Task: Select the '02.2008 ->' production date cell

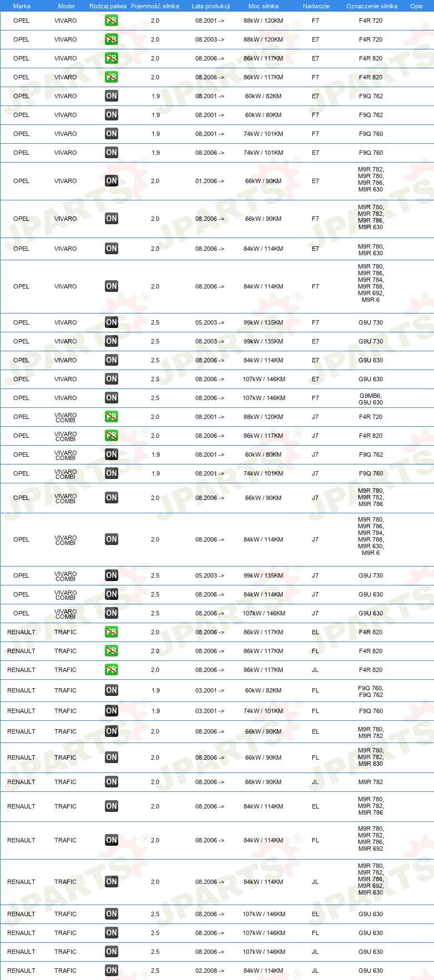Action: pos(210,971)
